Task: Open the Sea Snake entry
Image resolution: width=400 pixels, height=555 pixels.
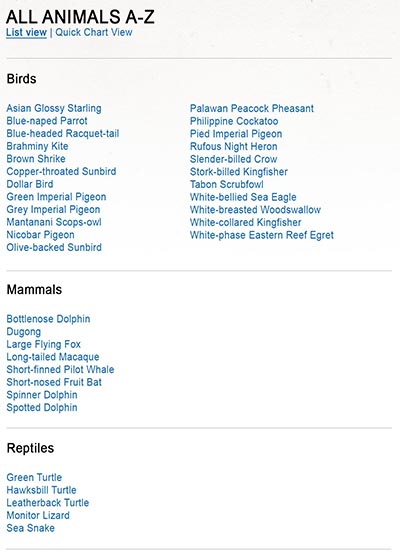Action: [30, 528]
